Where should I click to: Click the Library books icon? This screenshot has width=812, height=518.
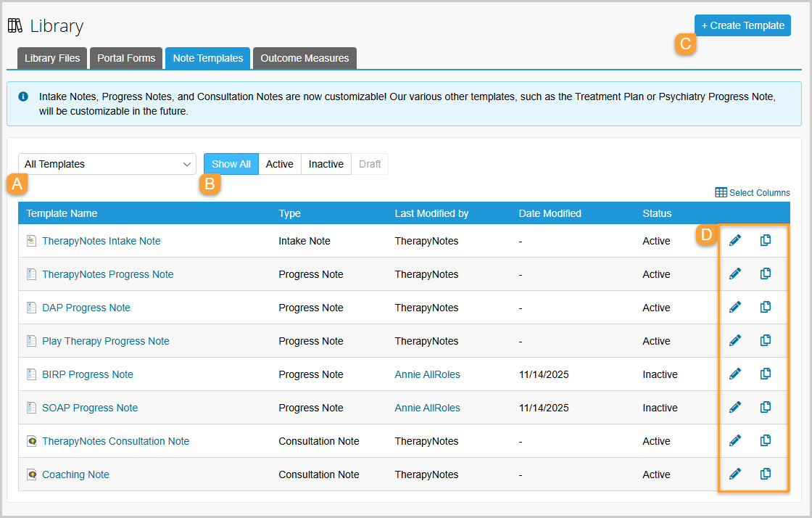(x=15, y=26)
